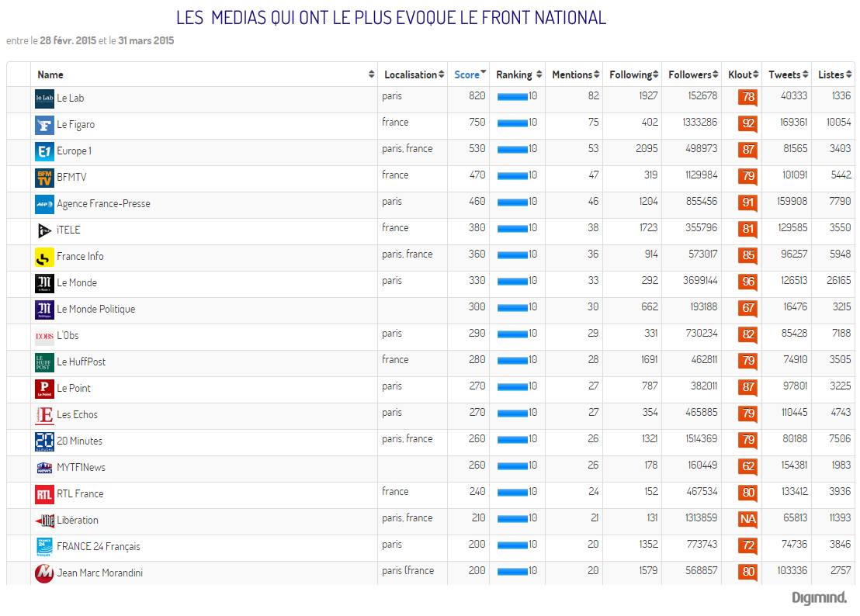Viewport: 860px width, 616px height.
Task: Click iTELE's tweets count 129585
Action: click(x=792, y=227)
